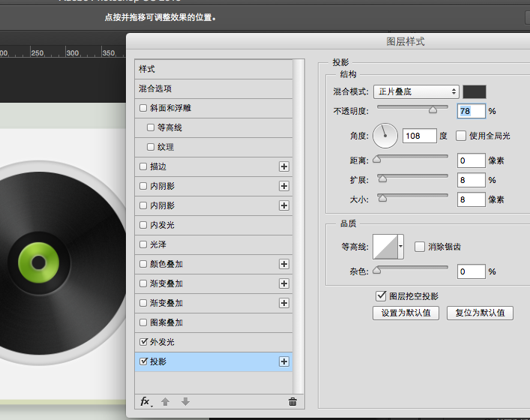Open the 混合模式 正片叠底 dropdown
This screenshot has width=530, height=420.
click(x=416, y=91)
